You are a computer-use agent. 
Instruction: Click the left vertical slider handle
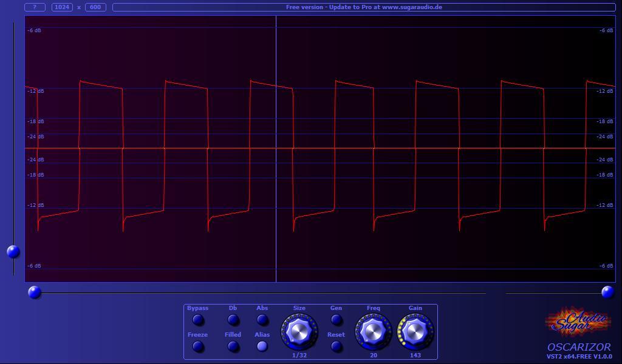point(13,251)
